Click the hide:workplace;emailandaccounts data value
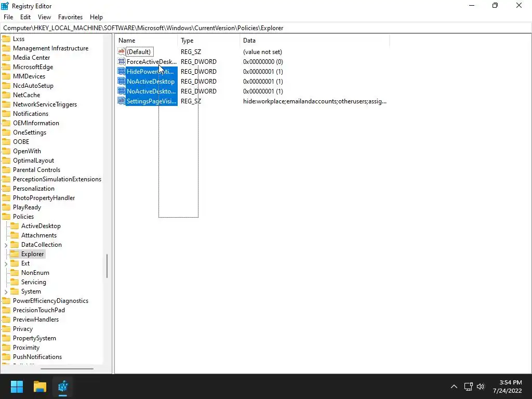This screenshot has width=532, height=399. click(314, 101)
